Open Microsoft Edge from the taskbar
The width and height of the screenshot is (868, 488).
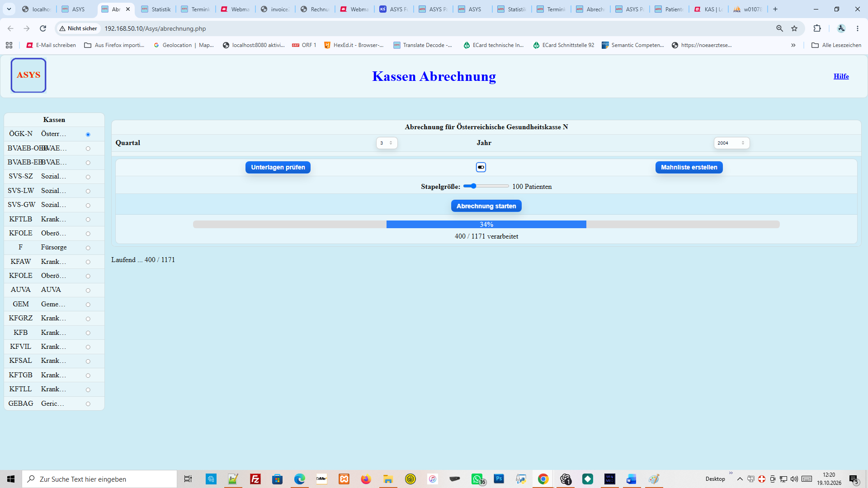click(x=299, y=479)
